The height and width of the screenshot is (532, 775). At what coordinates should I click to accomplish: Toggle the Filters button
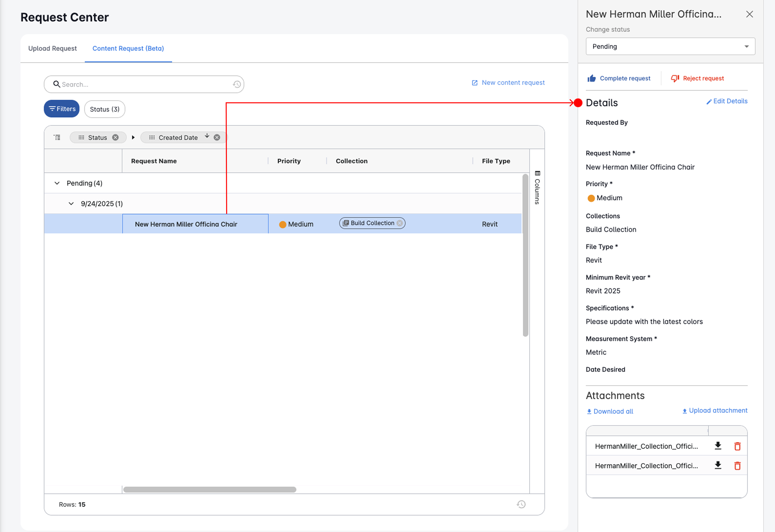point(62,109)
